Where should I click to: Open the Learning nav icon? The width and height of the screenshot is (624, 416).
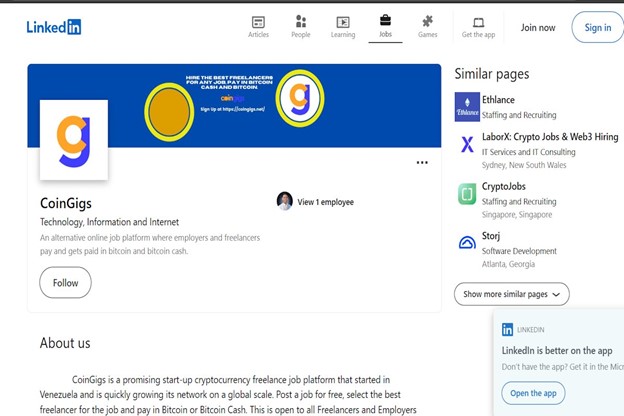(x=343, y=27)
